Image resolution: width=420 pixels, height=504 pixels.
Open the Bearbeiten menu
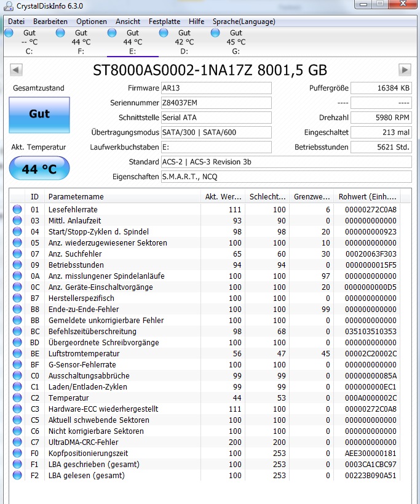(50, 22)
